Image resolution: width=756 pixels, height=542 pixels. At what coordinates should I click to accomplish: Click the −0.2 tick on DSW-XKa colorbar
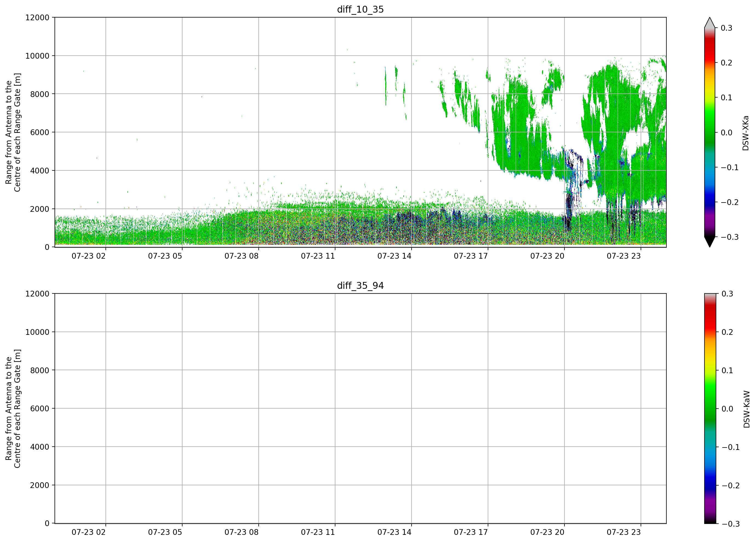click(730, 202)
